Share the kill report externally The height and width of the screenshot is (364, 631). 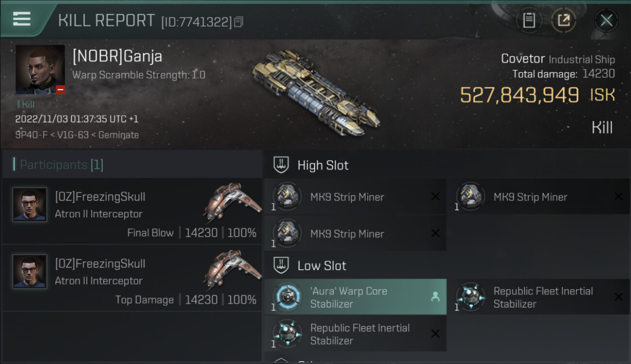[x=564, y=20]
